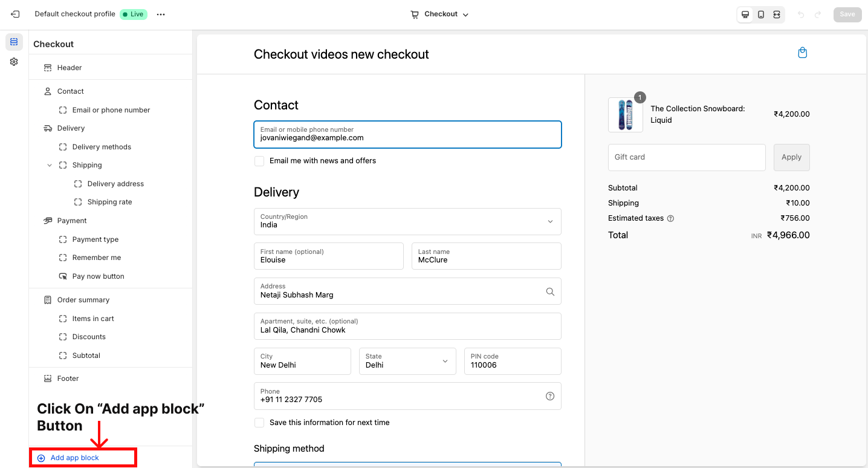Open the State dropdown

(407, 361)
